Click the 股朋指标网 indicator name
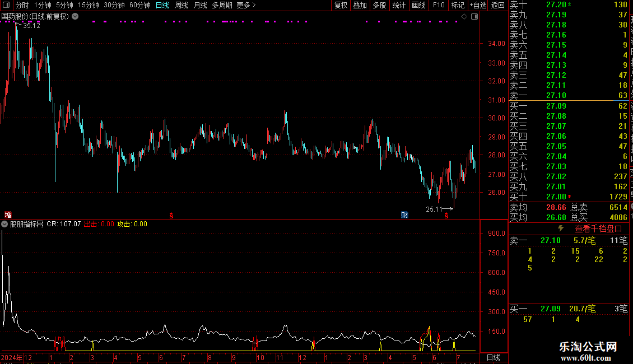633x364 pixels. click(27, 224)
